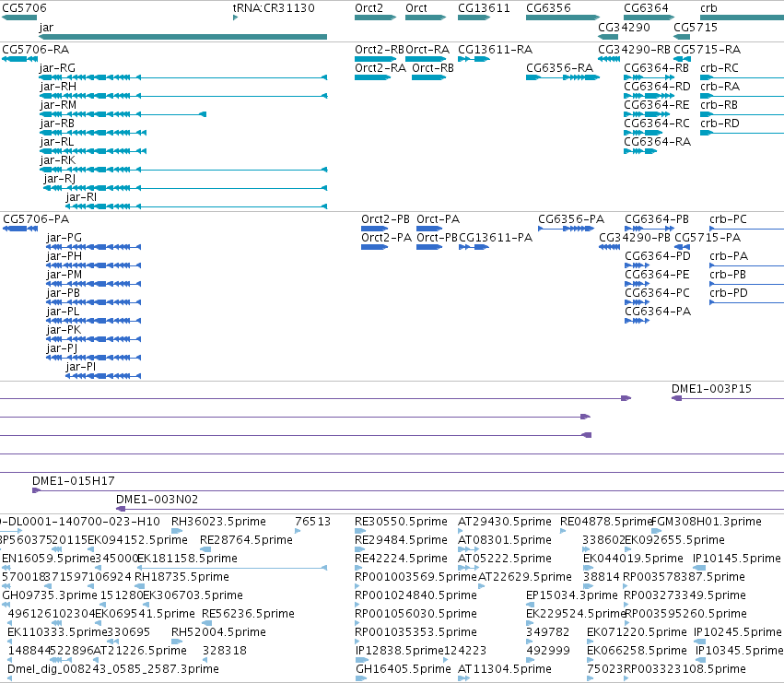784x683 pixels.
Task: Select the RH36023.5prime EST label
Action: click(x=218, y=522)
